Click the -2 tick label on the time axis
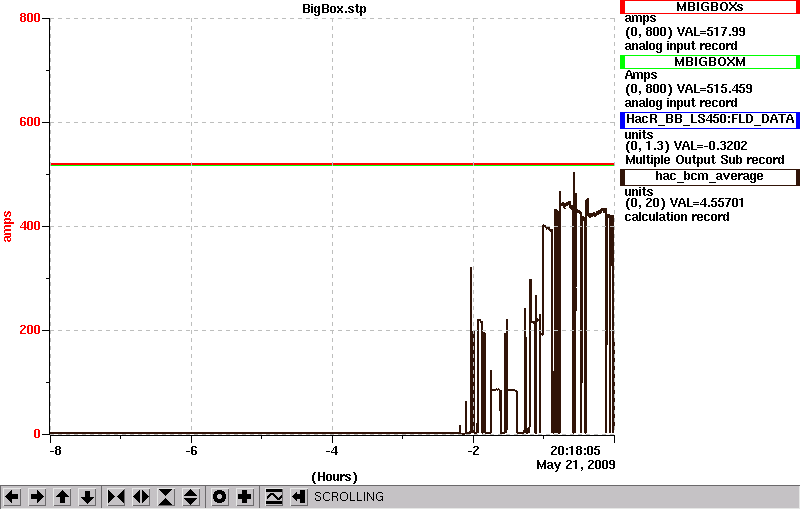 point(473,451)
